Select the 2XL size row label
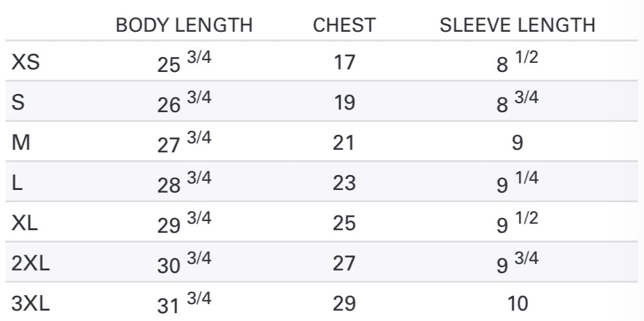 click(x=30, y=263)
